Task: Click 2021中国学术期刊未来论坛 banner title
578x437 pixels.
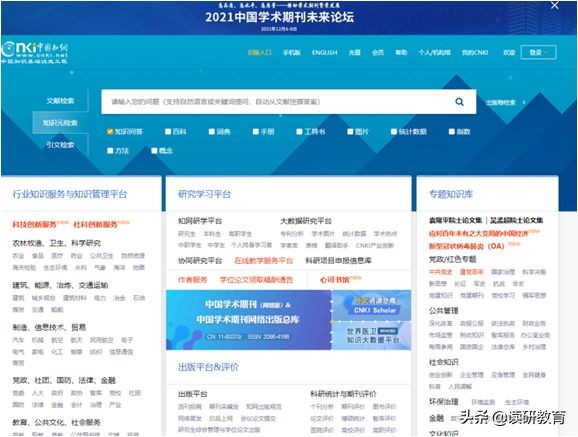Action: (x=279, y=17)
